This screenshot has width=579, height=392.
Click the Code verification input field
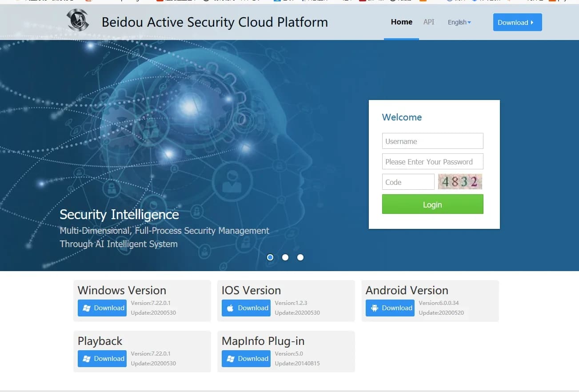pyautogui.click(x=408, y=182)
